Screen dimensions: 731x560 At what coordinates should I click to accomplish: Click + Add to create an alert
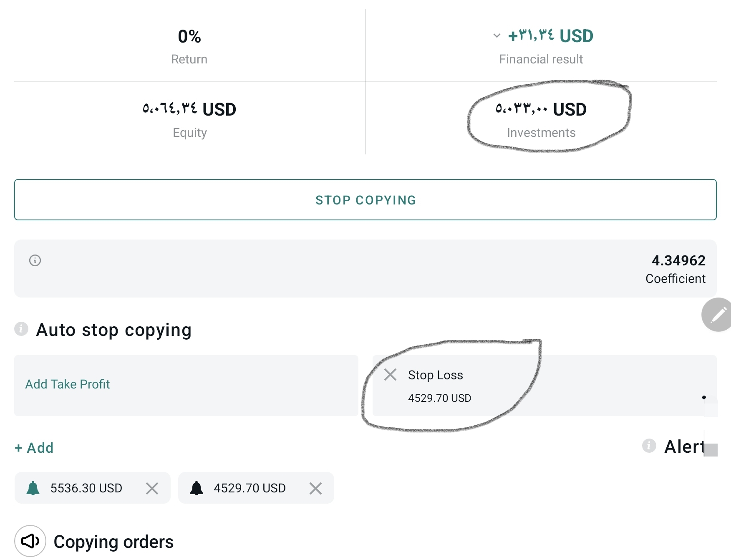(34, 448)
